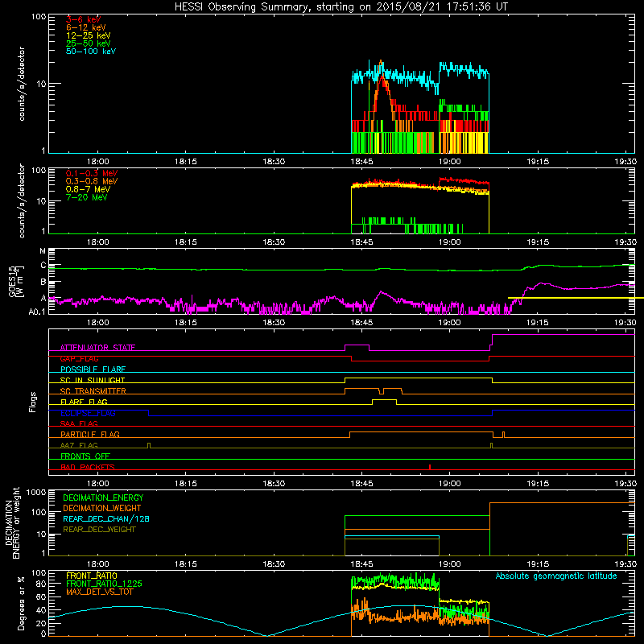
Task: Select the POSSIBLE_FLARE flag label
Action: click(93, 369)
